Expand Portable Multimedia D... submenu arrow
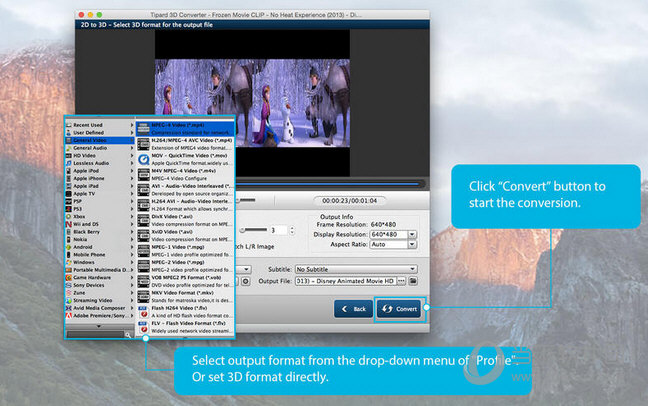The width and height of the screenshot is (648, 406). (x=132, y=270)
